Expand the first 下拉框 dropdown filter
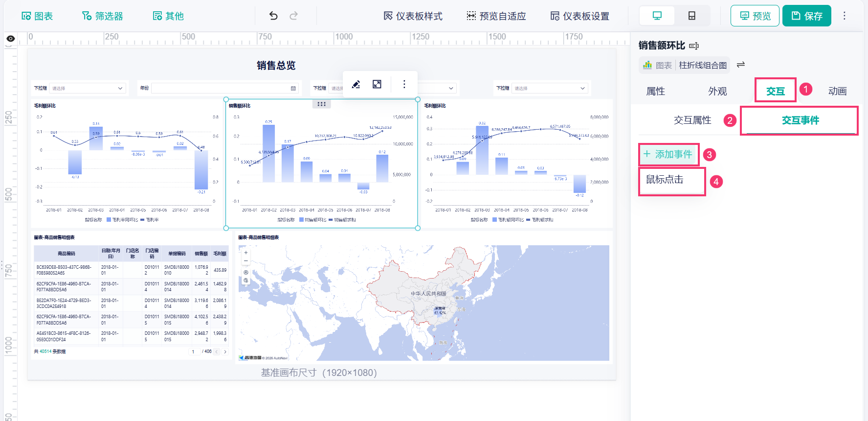Viewport: 868px width, 421px height. point(87,88)
